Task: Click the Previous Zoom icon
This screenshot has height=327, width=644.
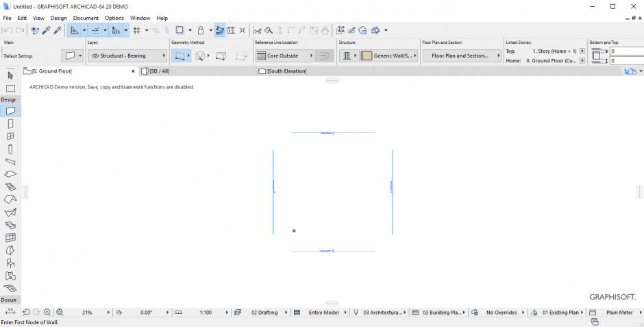Action: click(x=26, y=312)
